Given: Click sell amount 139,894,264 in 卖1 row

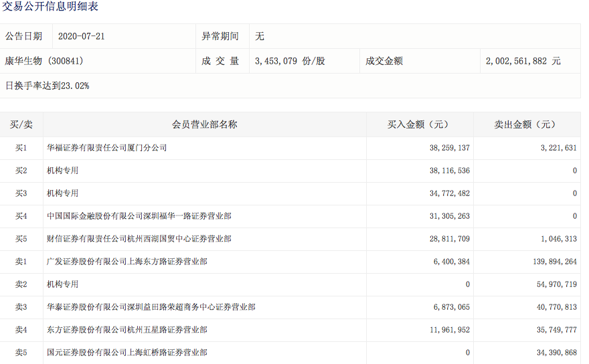Looking at the screenshot, I should click(552, 262).
